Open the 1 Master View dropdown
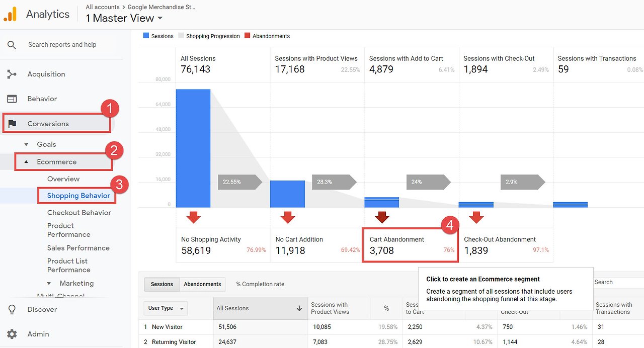 click(x=124, y=18)
